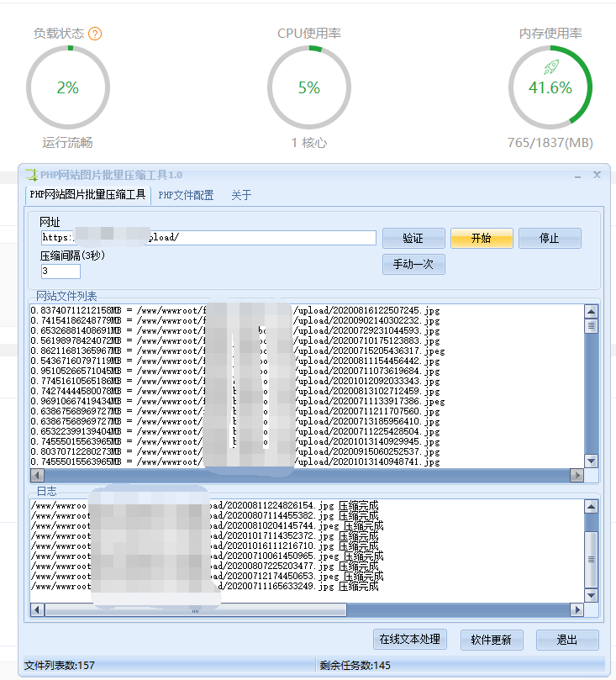Click the load status help question icon
This screenshot has height=680, width=616.
click(95, 34)
